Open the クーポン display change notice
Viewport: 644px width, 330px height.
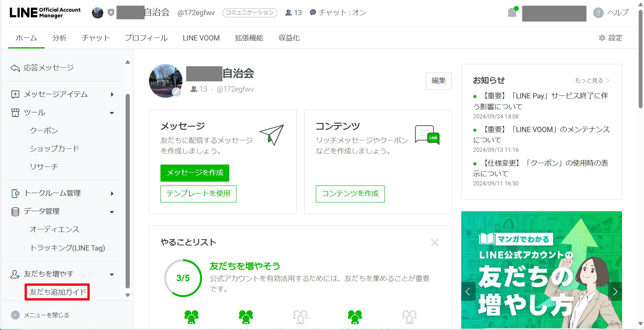coord(541,168)
